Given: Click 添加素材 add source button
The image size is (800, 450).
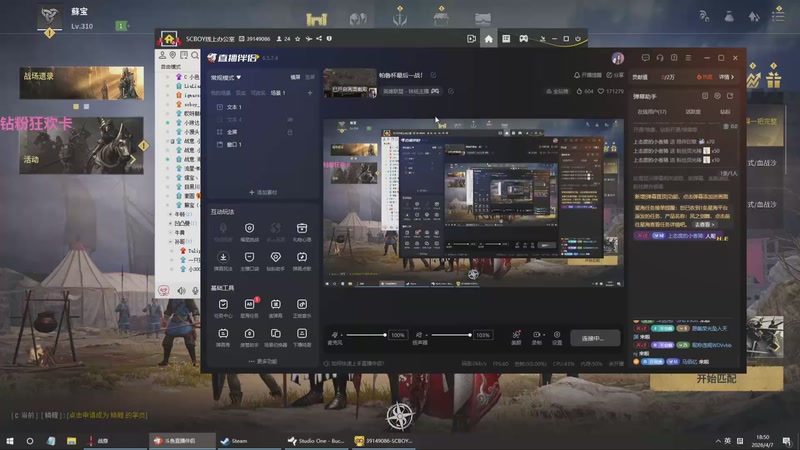Looking at the screenshot, I should coord(263,192).
